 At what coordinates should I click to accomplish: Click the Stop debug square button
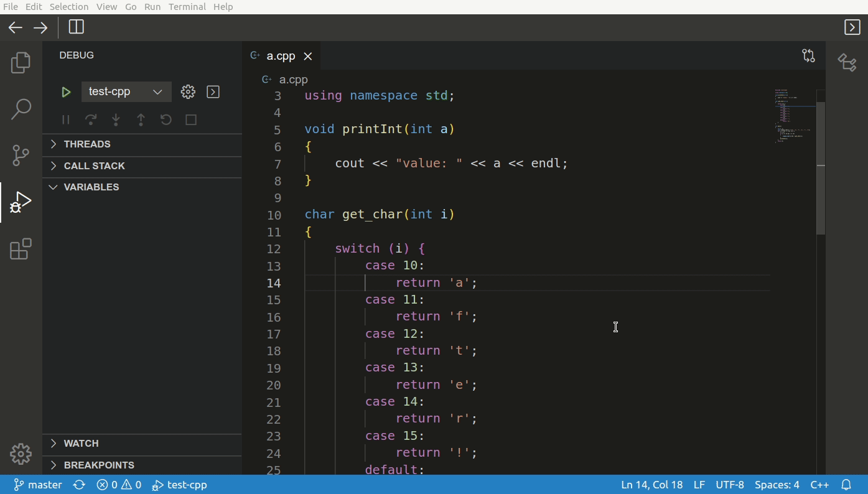coord(191,119)
